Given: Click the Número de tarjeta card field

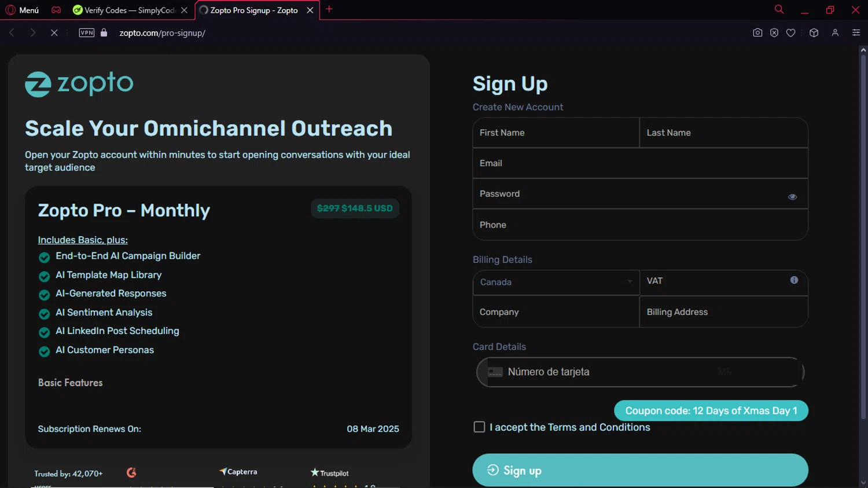Looking at the screenshot, I should click(x=640, y=372).
